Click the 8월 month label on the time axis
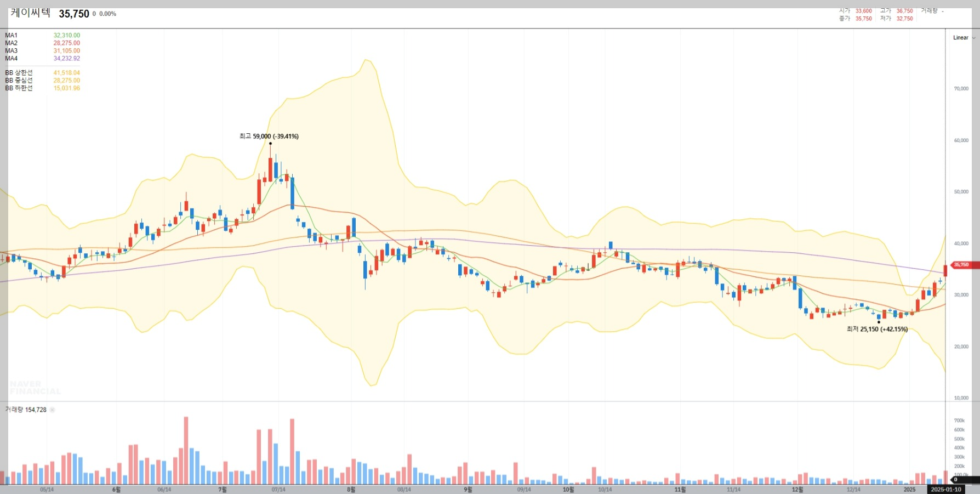The width and height of the screenshot is (980, 494). click(351, 490)
